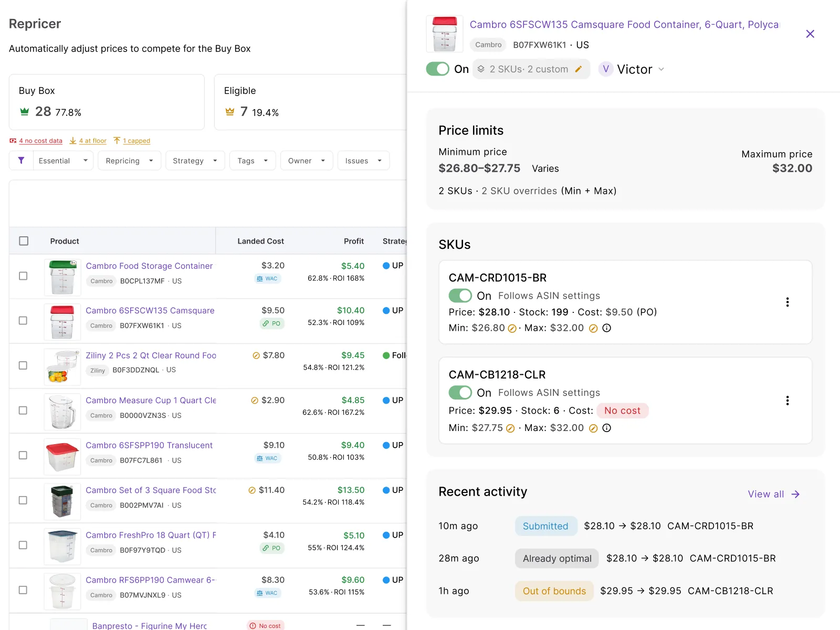Select the Cambro FreshPro 18 Quart row checkbox

[x=23, y=545]
